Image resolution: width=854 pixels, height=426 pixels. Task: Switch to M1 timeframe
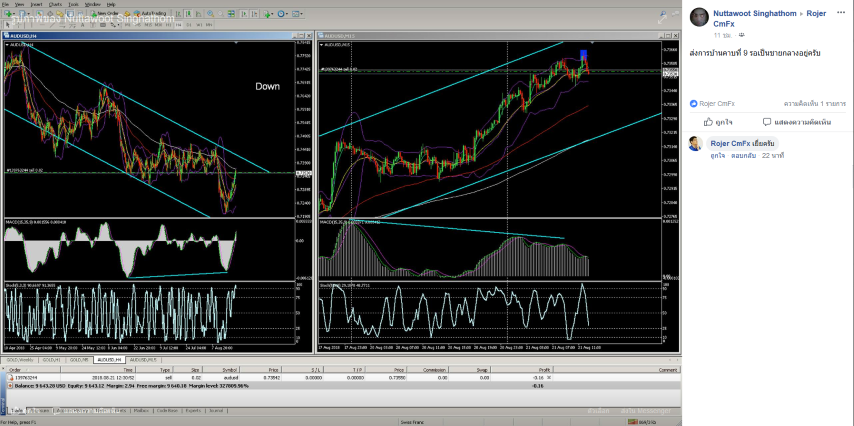(127, 25)
